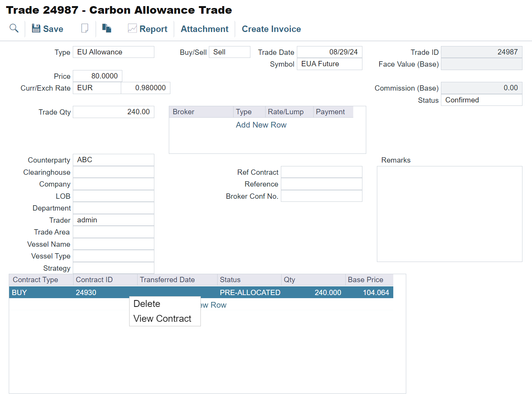Click Add New Row in the Broker grid
Image resolution: width=532 pixels, height=396 pixels.
point(261,125)
